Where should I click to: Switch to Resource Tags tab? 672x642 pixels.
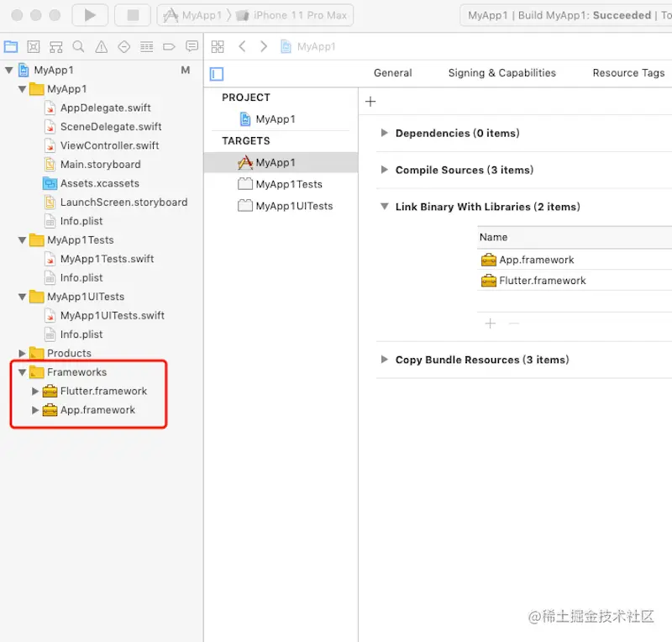tap(628, 73)
